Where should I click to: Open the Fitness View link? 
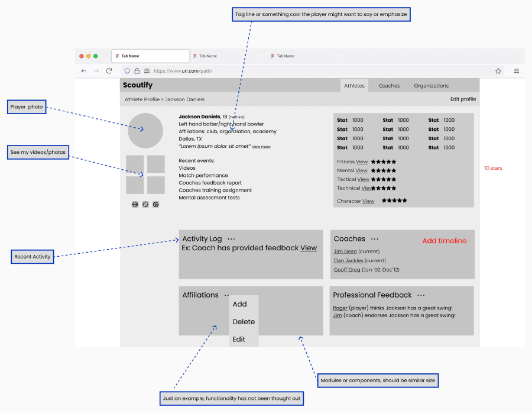click(x=362, y=162)
